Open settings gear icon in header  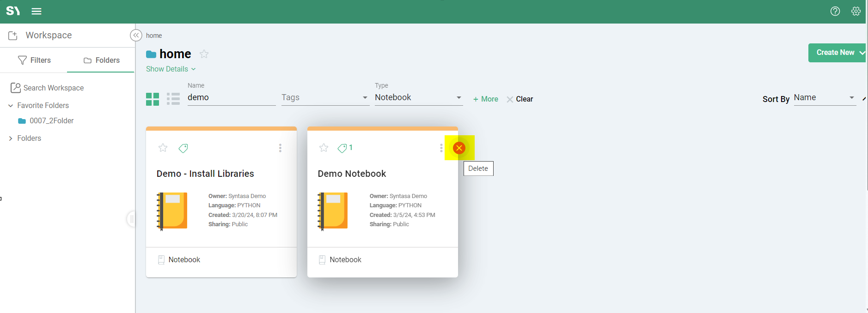[856, 11]
